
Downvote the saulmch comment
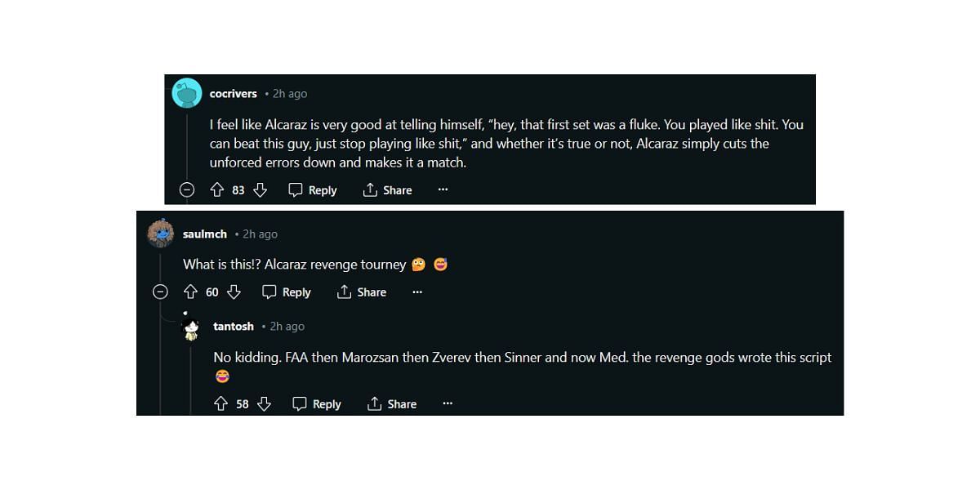(x=234, y=292)
